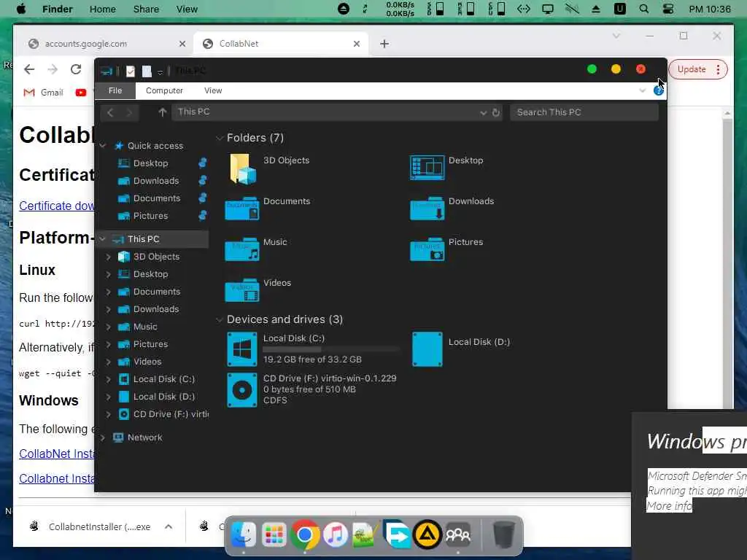
Task: Open CD Drive (F:) virtio-win icon
Action: click(x=242, y=391)
